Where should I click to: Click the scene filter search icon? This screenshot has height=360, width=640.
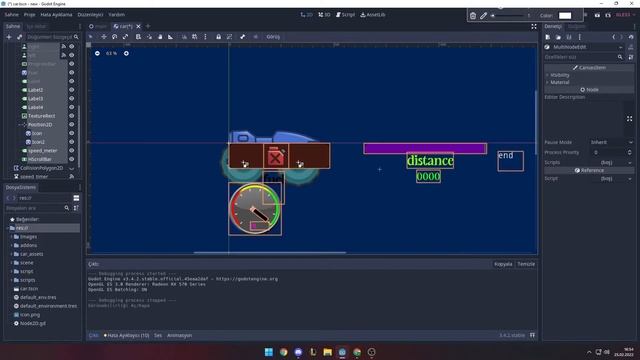[x=76, y=37]
